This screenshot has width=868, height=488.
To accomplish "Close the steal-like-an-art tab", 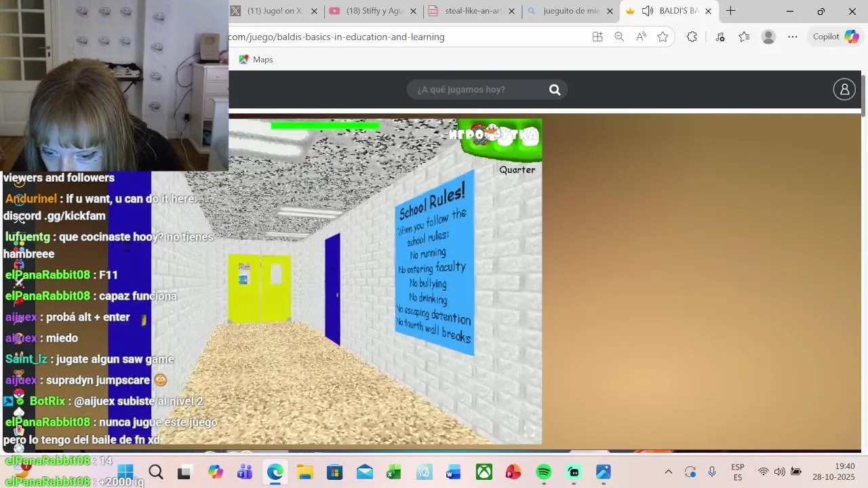I will (x=511, y=11).
